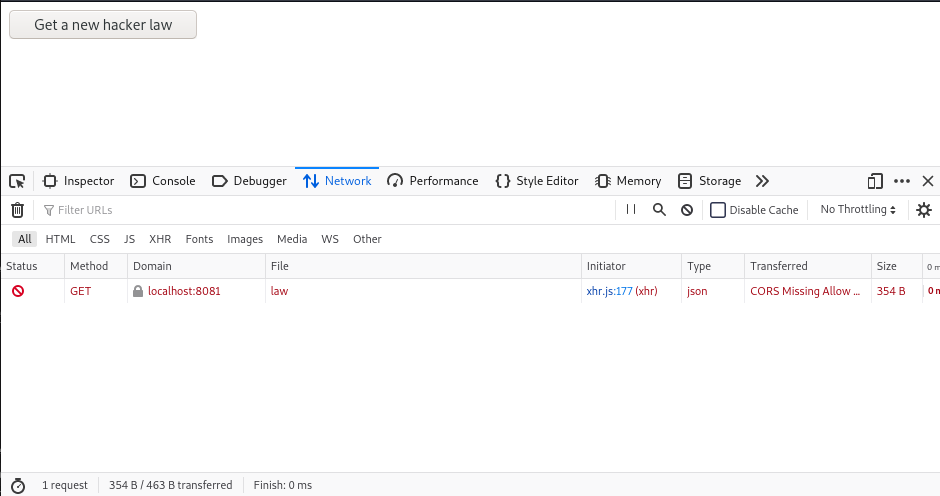Viewport: 940px width, 496px height.
Task: Toggle responsive design mode icon
Action: click(875, 181)
